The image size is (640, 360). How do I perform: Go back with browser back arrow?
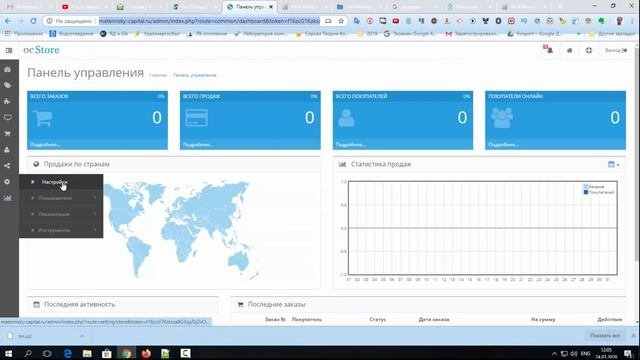click(8, 21)
